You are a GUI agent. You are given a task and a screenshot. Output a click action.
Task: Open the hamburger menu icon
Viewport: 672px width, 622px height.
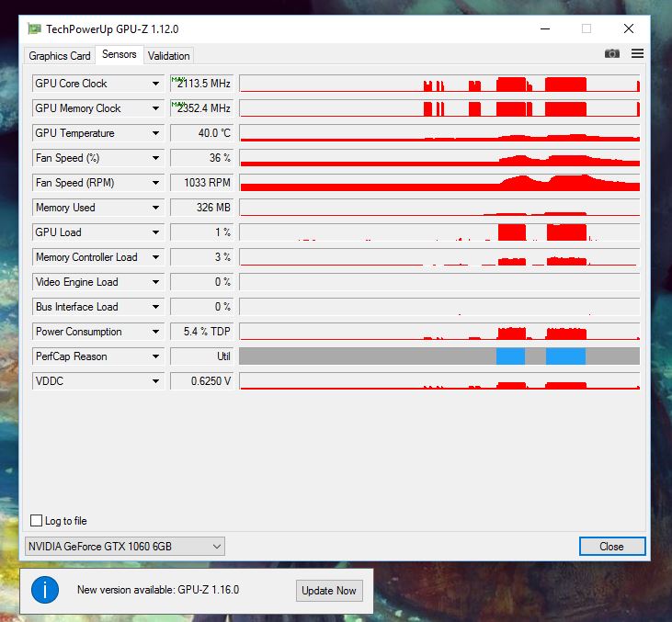tap(637, 53)
